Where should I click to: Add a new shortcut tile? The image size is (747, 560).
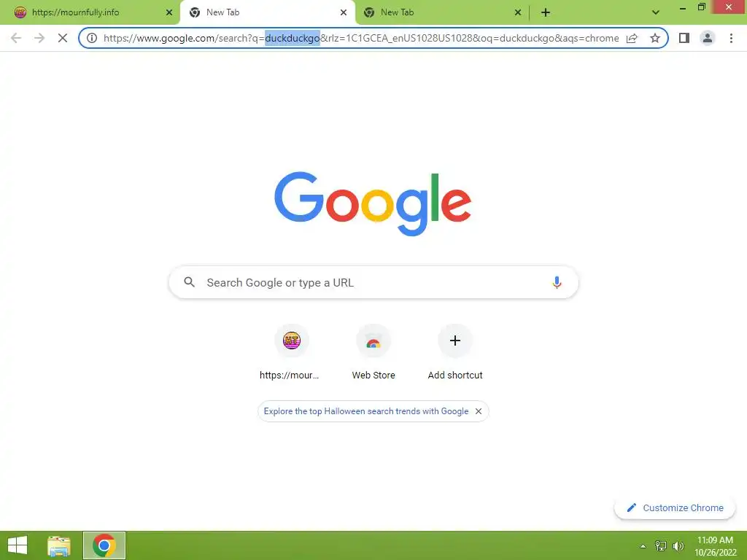pyautogui.click(x=455, y=352)
